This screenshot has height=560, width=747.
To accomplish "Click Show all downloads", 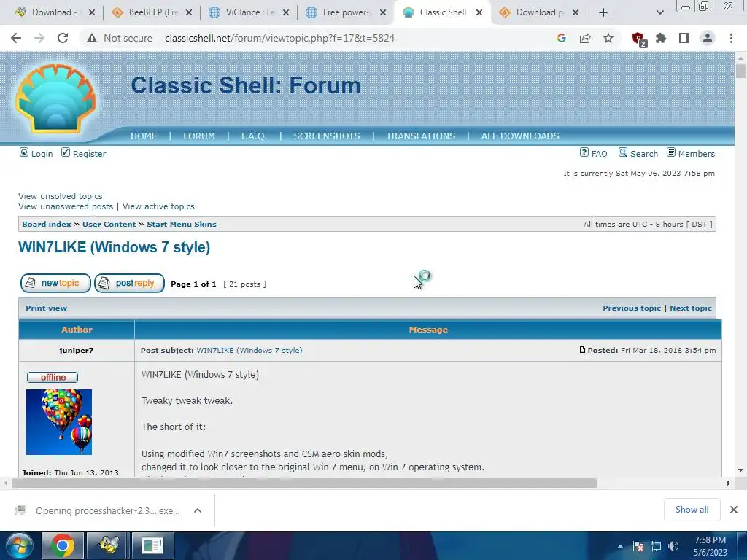I will tap(692, 510).
